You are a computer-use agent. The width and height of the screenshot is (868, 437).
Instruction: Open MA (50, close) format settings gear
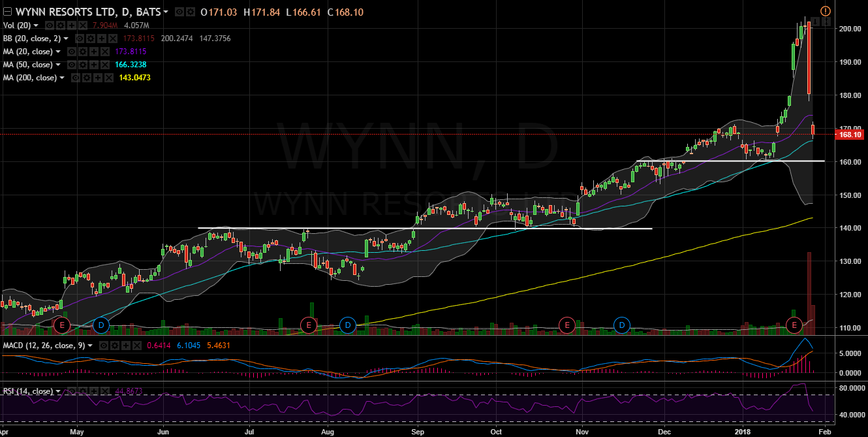point(84,65)
